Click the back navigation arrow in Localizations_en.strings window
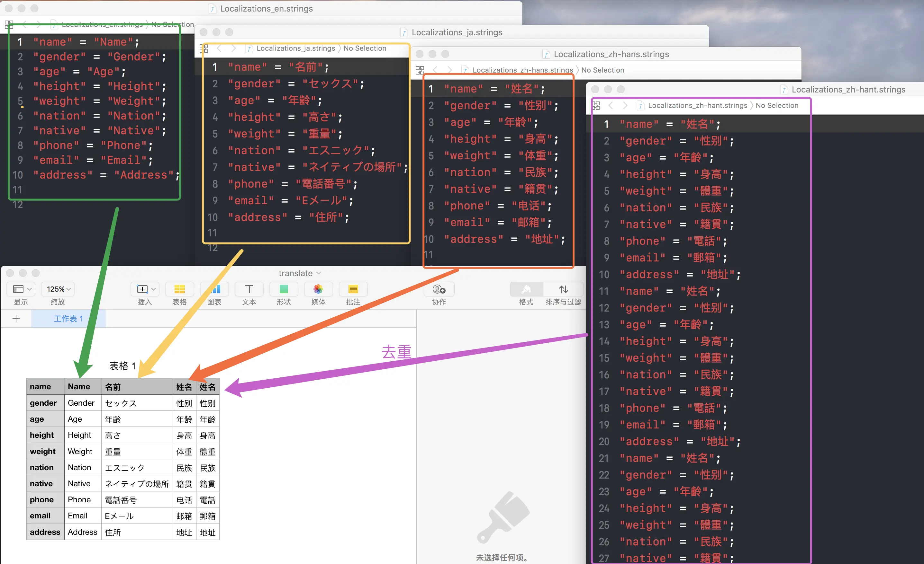 (25, 24)
